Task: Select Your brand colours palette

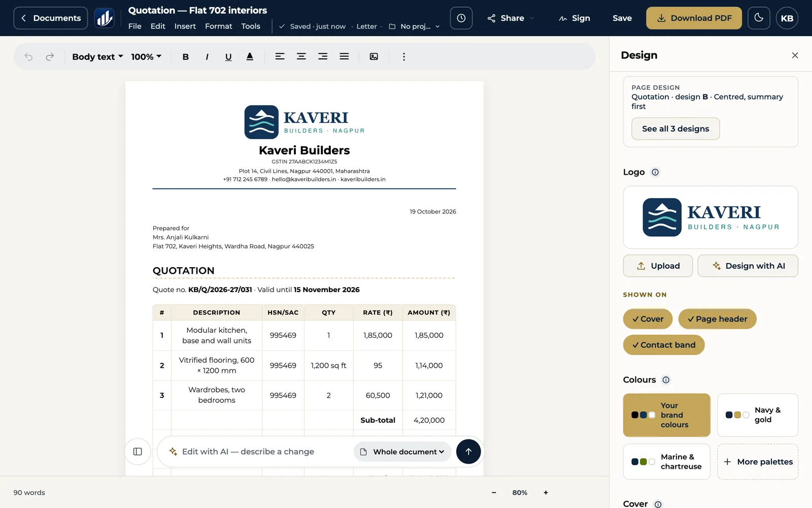Action: coord(667,415)
